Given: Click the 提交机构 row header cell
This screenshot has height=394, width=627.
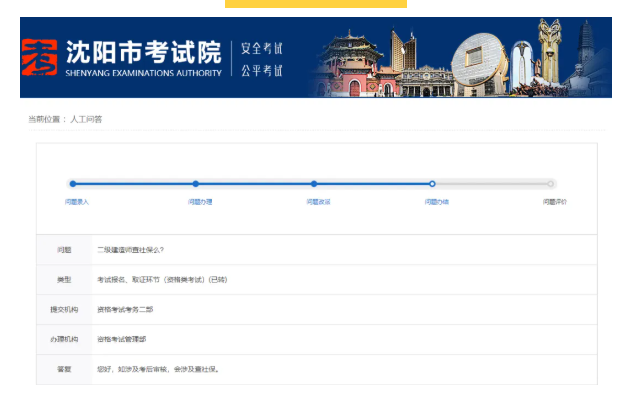Looking at the screenshot, I should coord(64,309).
